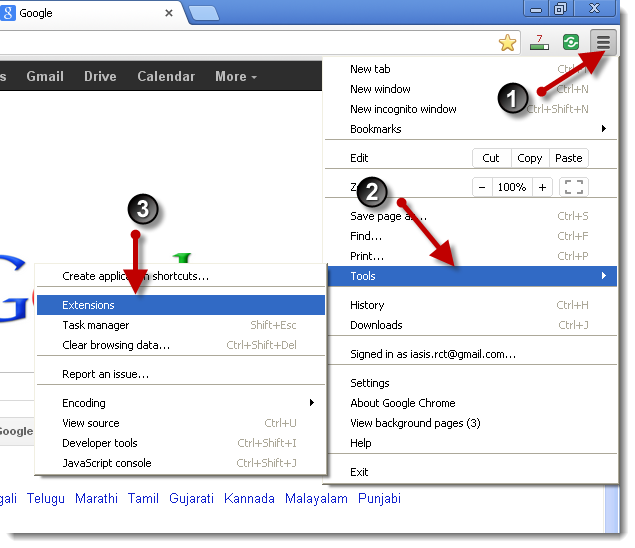Image resolution: width=635 pixels, height=548 pixels.
Task: Select Report an issue...
Action: click(181, 374)
